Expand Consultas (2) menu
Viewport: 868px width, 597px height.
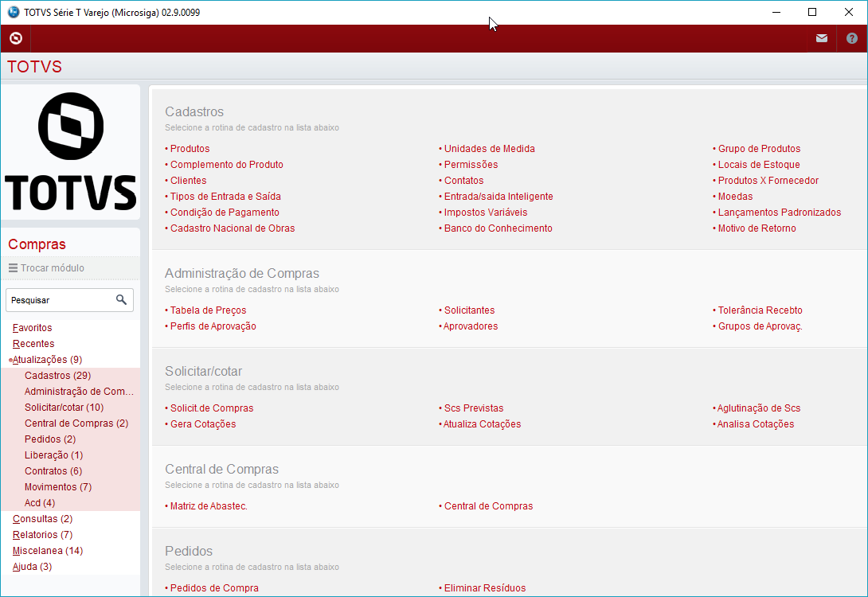click(x=43, y=519)
